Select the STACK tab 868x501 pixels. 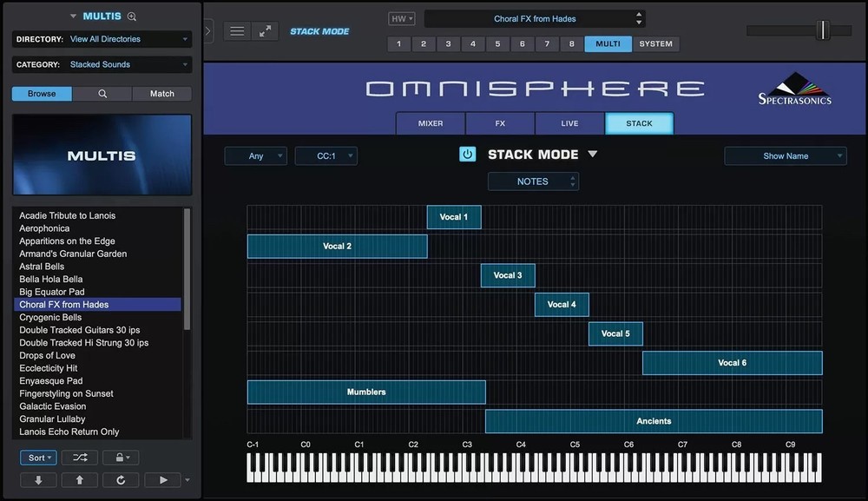640,123
